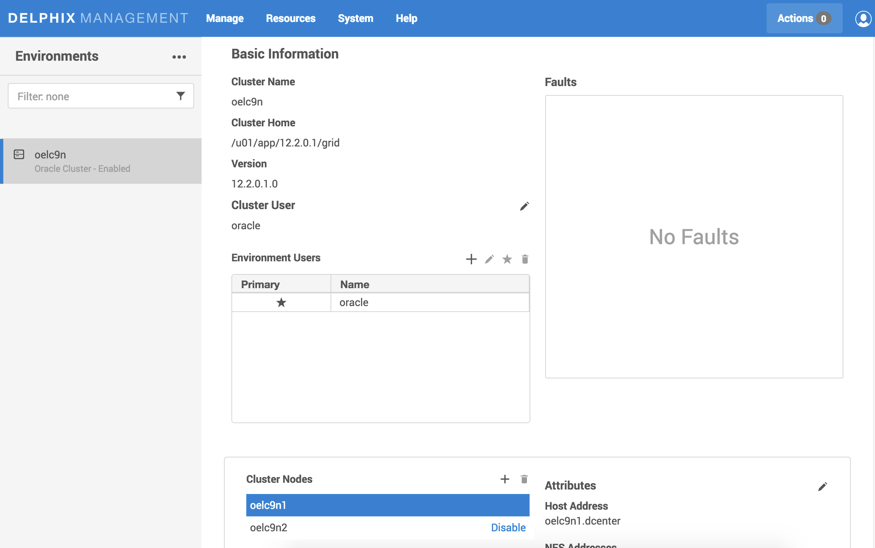Open the Resources menu
The image size is (875, 548).
point(290,18)
